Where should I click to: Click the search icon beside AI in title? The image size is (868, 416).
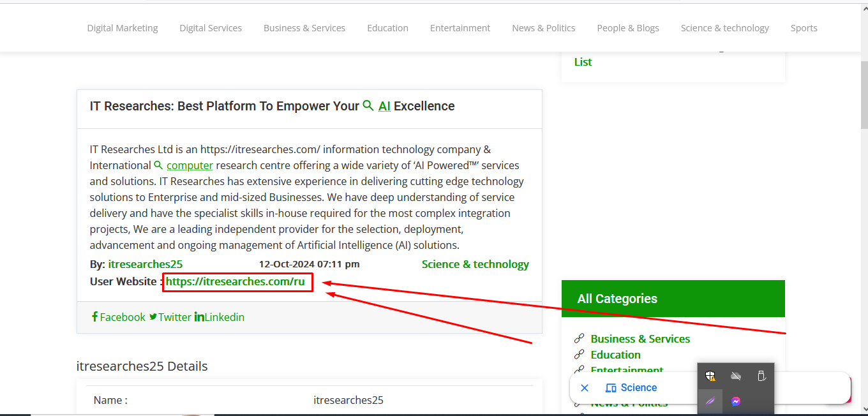(368, 106)
